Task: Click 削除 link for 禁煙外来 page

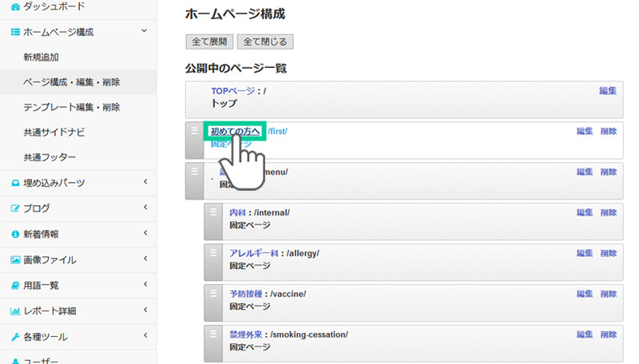Action: [x=608, y=334]
